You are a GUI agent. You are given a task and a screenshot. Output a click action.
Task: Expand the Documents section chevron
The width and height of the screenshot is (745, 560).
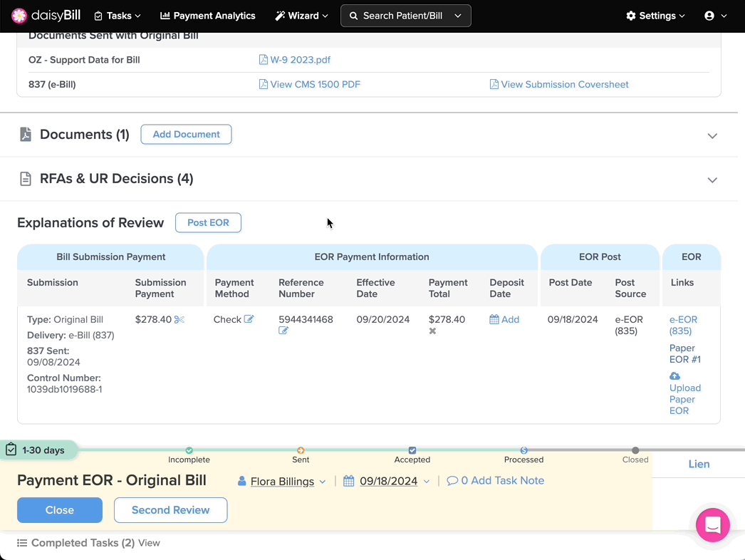[x=712, y=135]
